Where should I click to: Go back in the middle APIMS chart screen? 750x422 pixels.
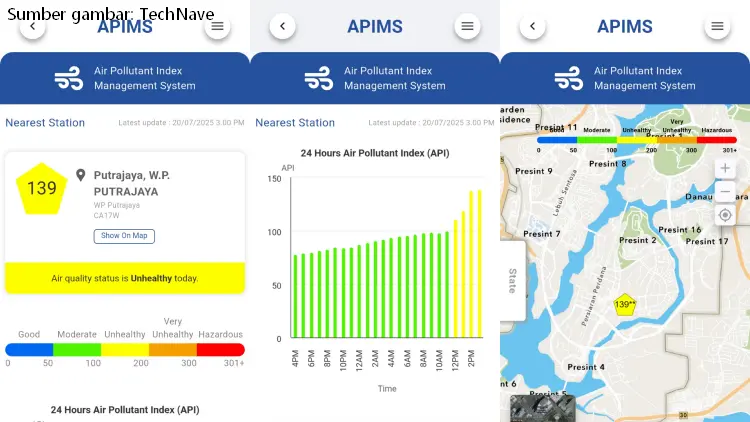click(x=282, y=26)
